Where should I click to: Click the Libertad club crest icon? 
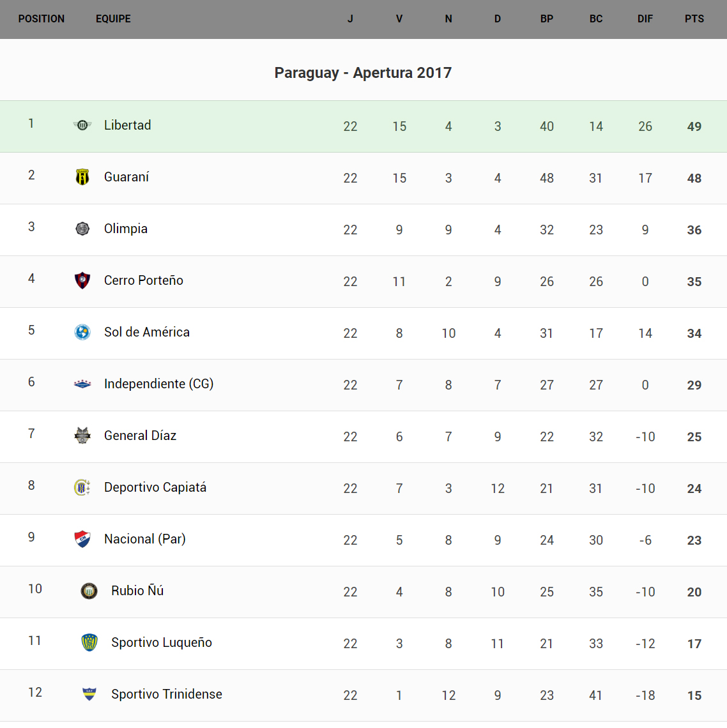82,125
